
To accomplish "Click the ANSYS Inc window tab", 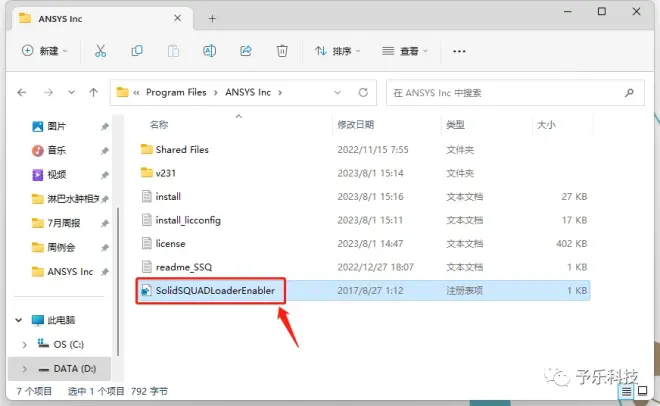I will click(101, 19).
